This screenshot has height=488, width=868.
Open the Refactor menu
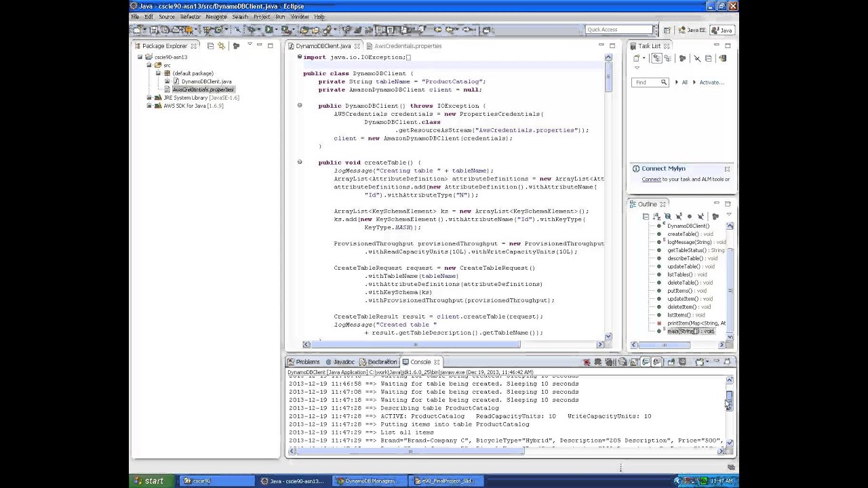point(190,16)
